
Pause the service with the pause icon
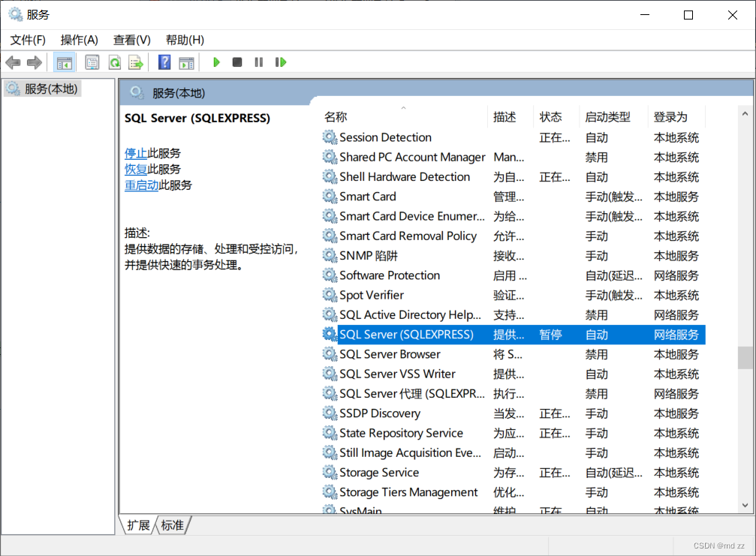(x=258, y=62)
